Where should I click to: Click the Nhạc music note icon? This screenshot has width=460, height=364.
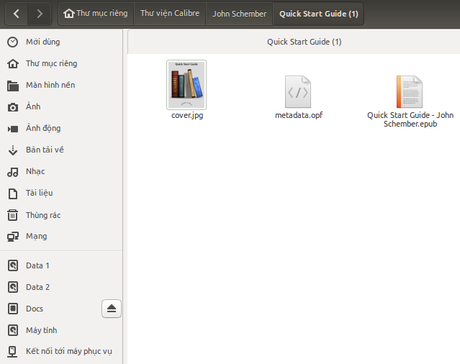tap(13, 172)
